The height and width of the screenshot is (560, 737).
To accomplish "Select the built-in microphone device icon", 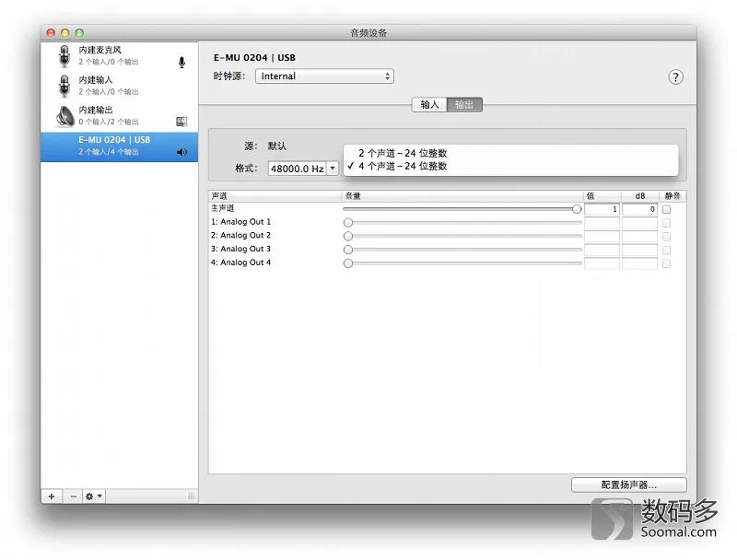I will 64,56.
